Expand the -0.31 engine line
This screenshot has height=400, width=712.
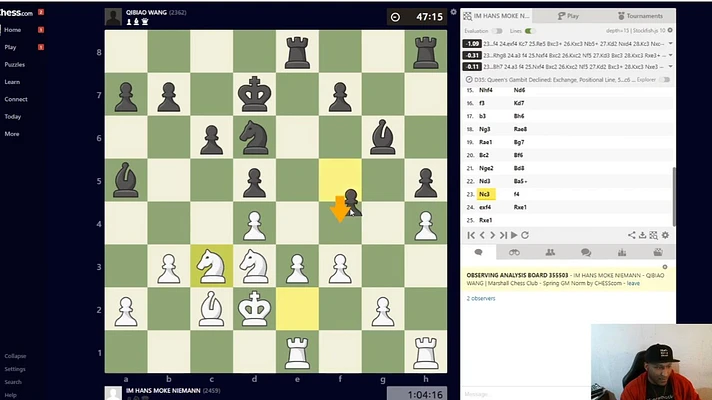coord(671,55)
